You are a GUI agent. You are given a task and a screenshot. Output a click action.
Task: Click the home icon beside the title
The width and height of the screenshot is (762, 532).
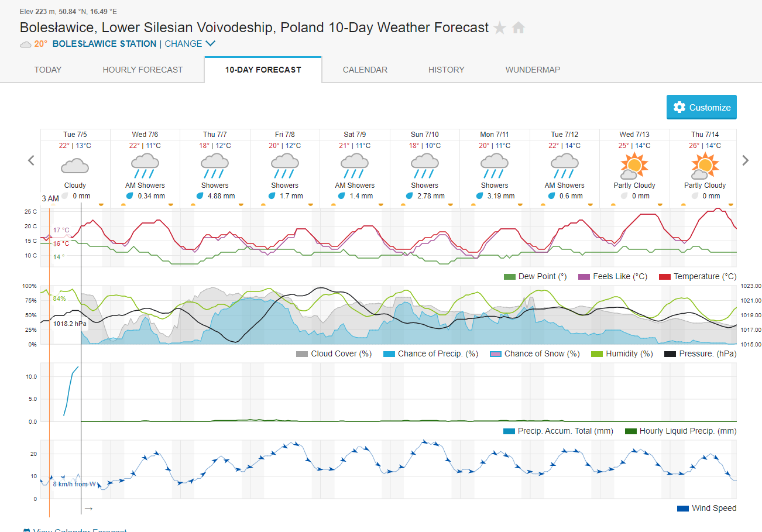[x=519, y=28]
